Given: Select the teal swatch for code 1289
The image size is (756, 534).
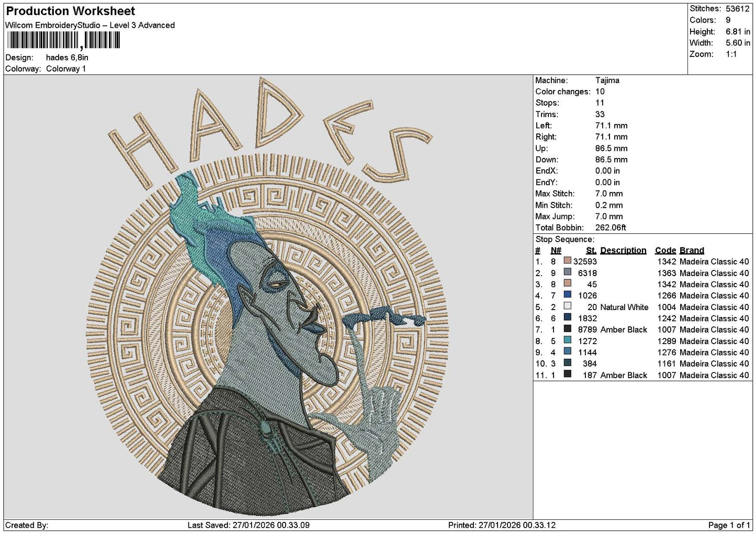Looking at the screenshot, I should click(x=567, y=340).
